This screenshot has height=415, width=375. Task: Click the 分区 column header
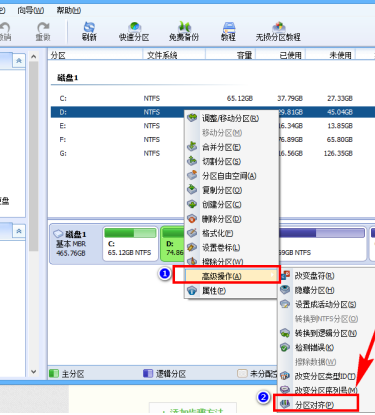(x=95, y=55)
